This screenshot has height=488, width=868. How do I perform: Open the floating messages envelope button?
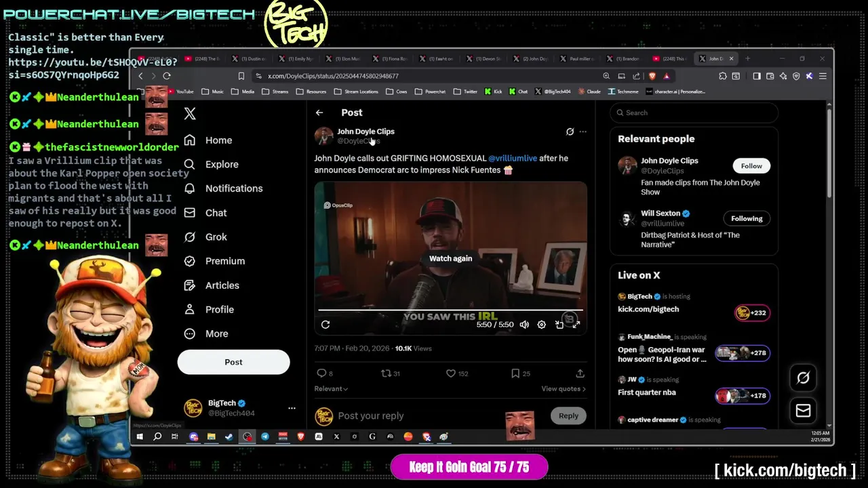[x=804, y=411]
